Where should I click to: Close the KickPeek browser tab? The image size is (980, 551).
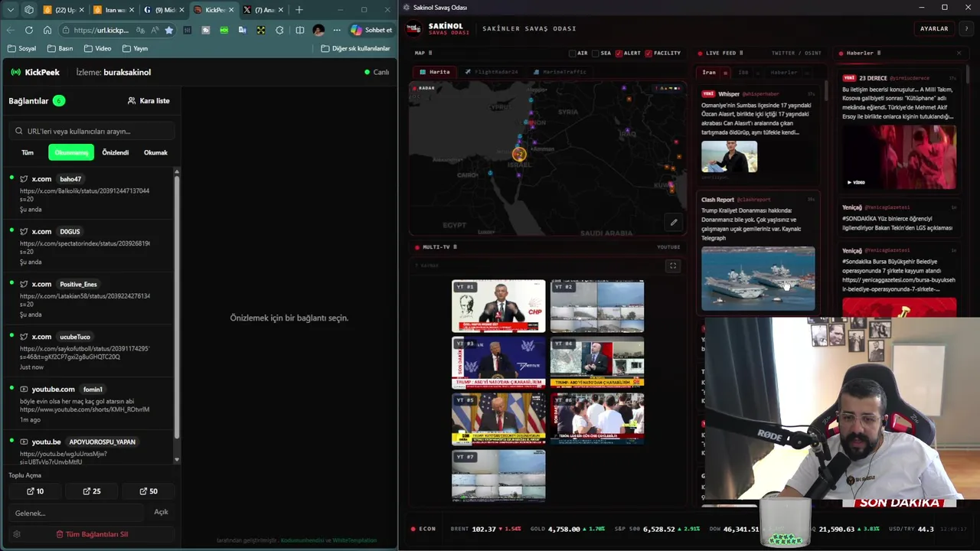tap(231, 10)
